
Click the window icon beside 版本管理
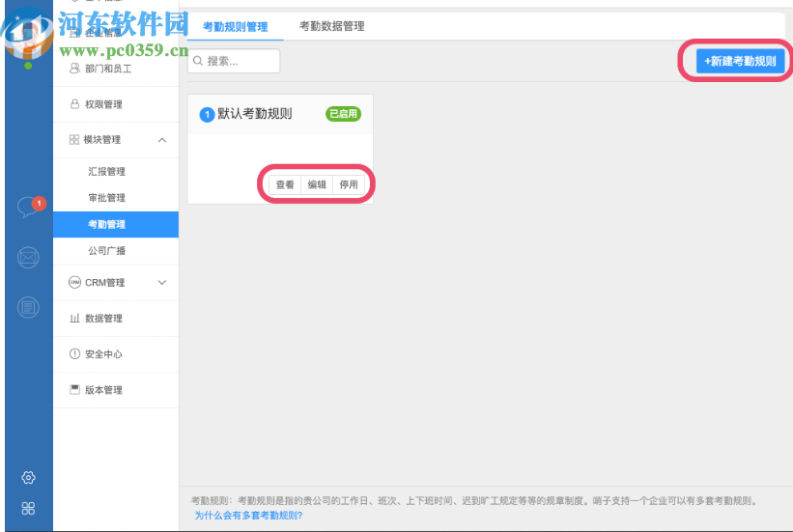pos(74,389)
